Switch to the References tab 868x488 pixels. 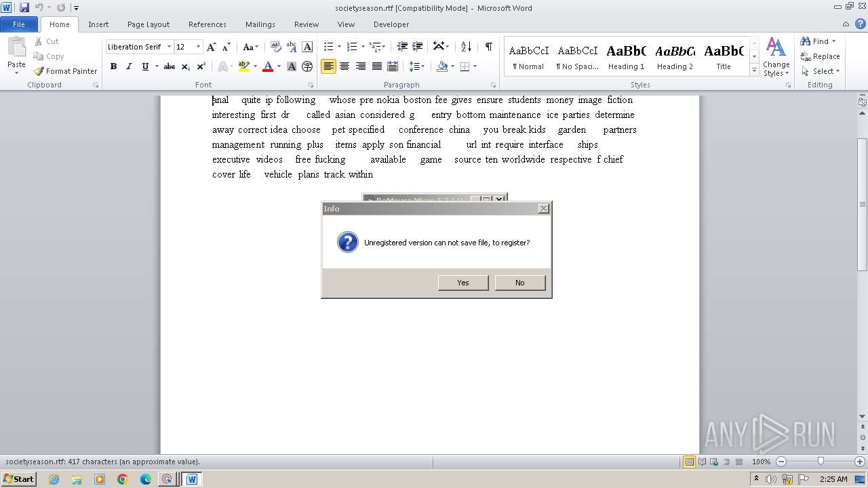(208, 24)
